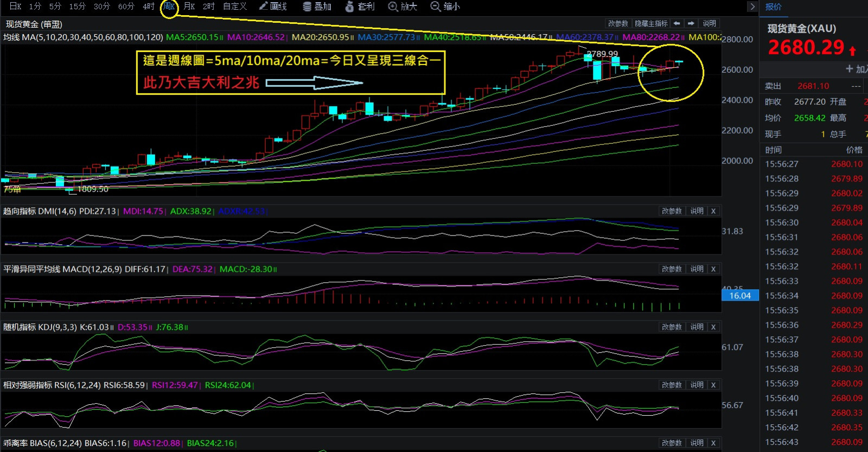The width and height of the screenshot is (868, 452).
Task: Click the left arrow in main chart header
Action: [676, 23]
